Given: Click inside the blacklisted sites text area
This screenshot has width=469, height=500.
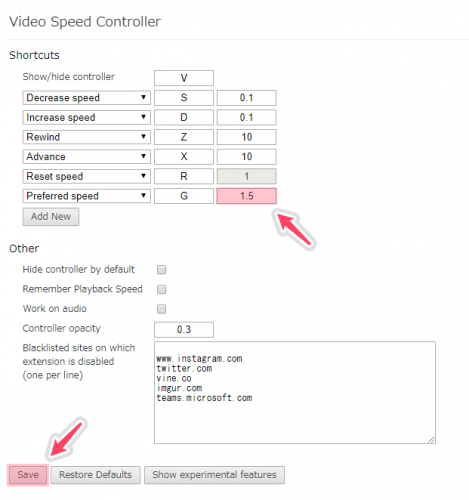Looking at the screenshot, I should click(295, 393).
